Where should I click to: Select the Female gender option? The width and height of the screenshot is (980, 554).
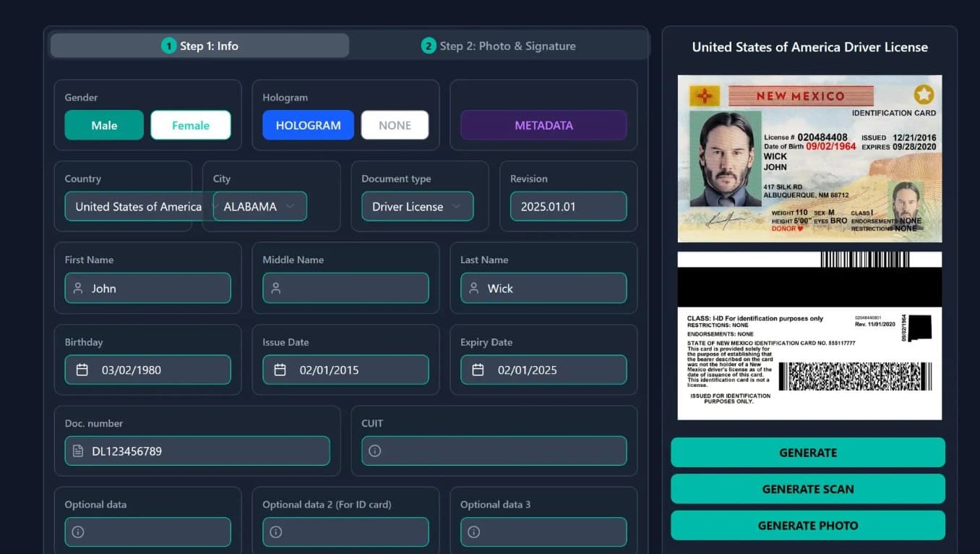point(191,125)
